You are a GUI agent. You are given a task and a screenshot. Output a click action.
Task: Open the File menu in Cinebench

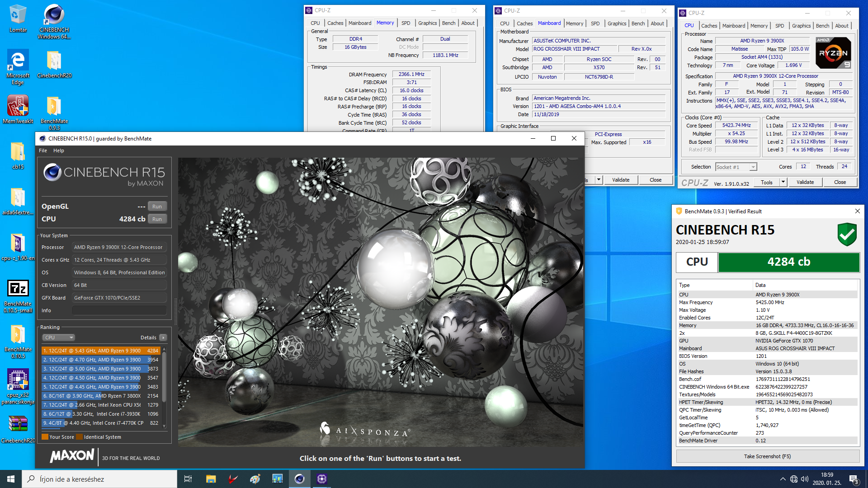[x=43, y=150]
